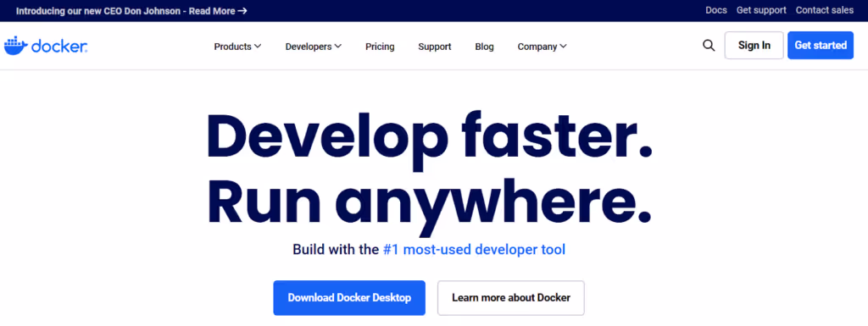Click the Sign In button
This screenshot has width=868, height=326.
[x=754, y=46]
